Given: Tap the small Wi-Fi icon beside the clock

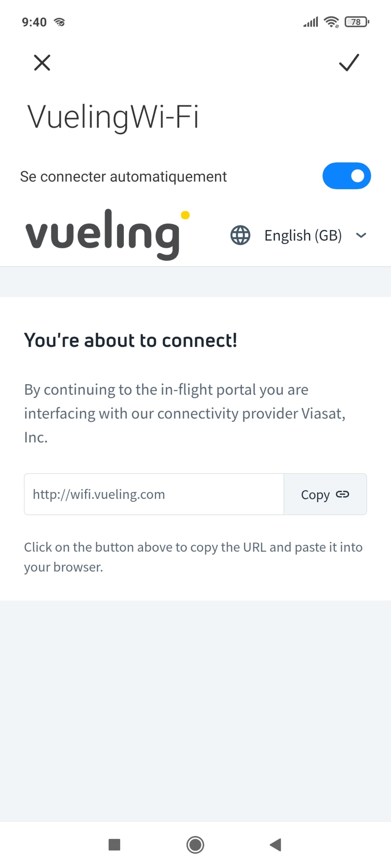Looking at the screenshot, I should tap(60, 22).
